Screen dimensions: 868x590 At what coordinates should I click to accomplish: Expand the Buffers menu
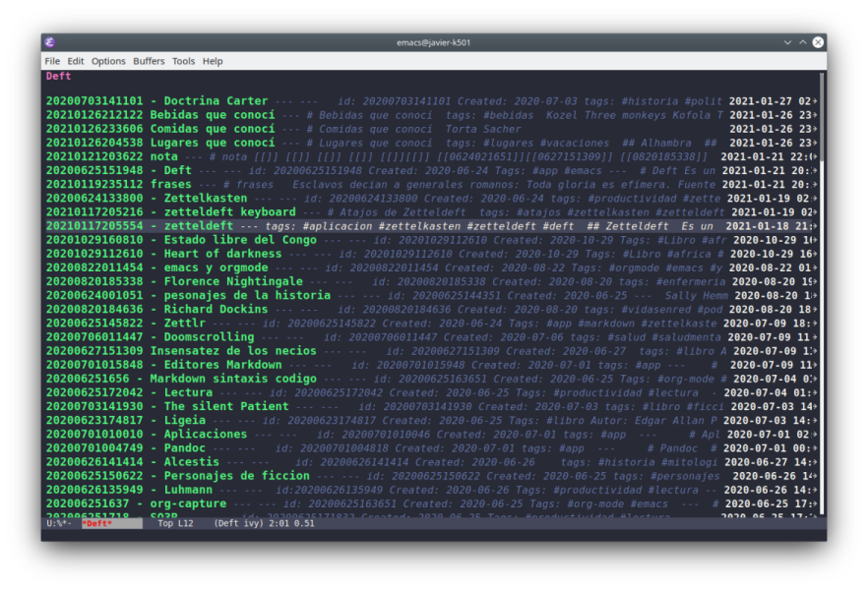tap(149, 61)
